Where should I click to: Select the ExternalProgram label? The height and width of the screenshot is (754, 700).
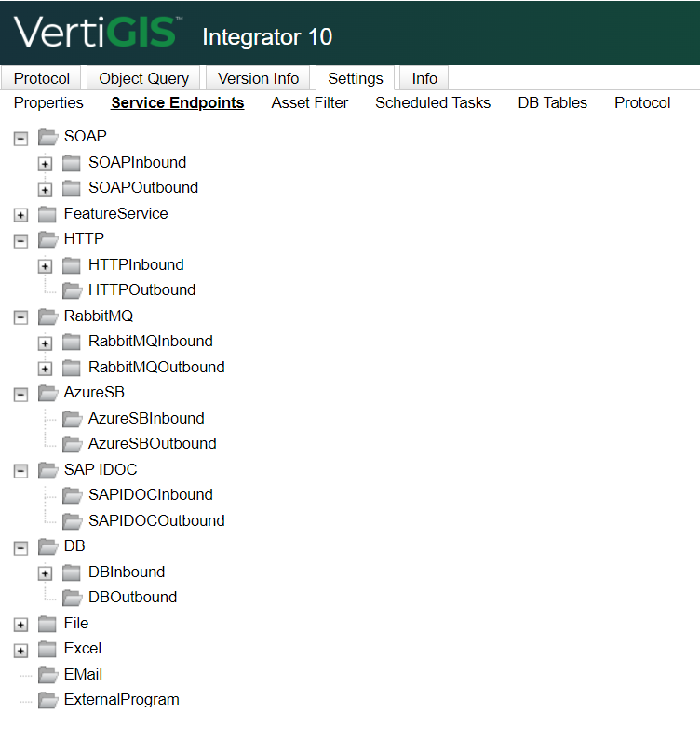[122, 700]
